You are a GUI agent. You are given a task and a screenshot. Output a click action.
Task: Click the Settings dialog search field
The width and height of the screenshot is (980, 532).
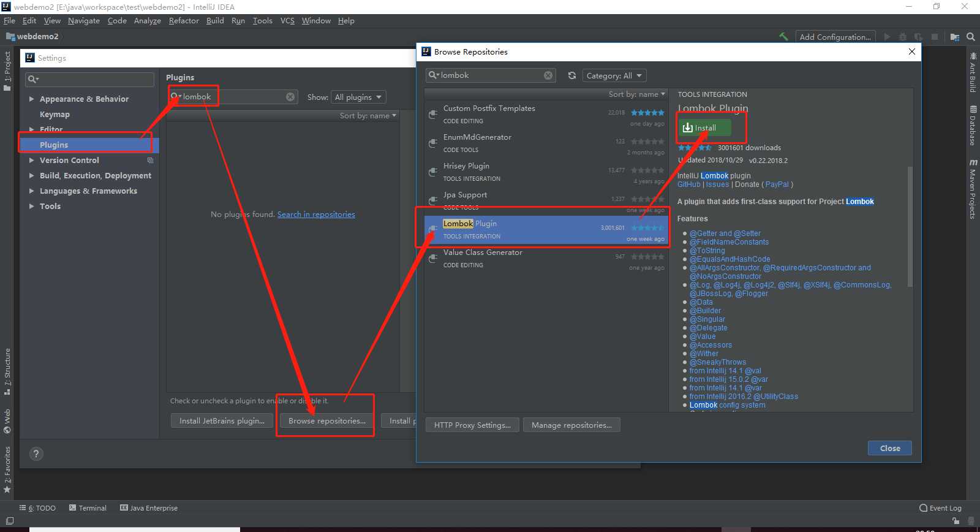click(x=89, y=79)
